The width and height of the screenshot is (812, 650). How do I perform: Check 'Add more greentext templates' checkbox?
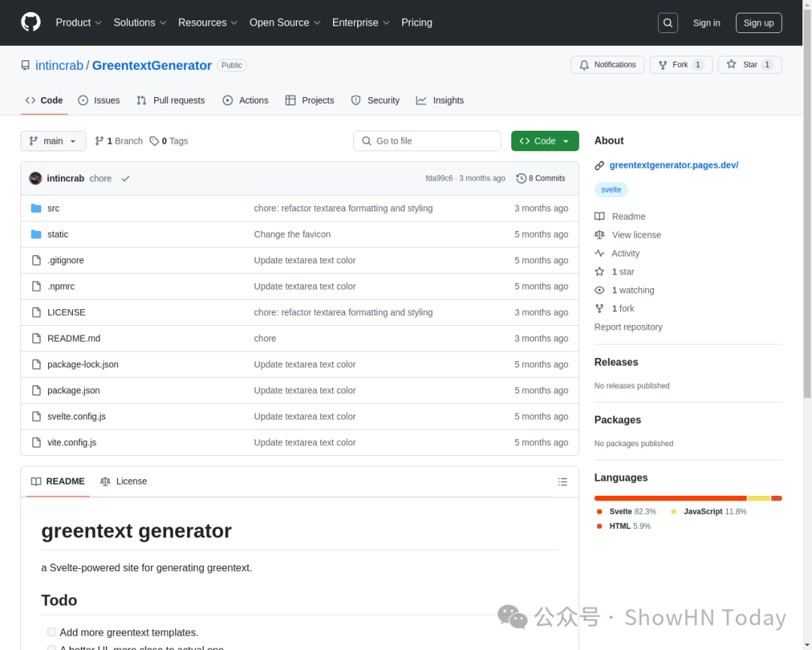[x=51, y=632]
